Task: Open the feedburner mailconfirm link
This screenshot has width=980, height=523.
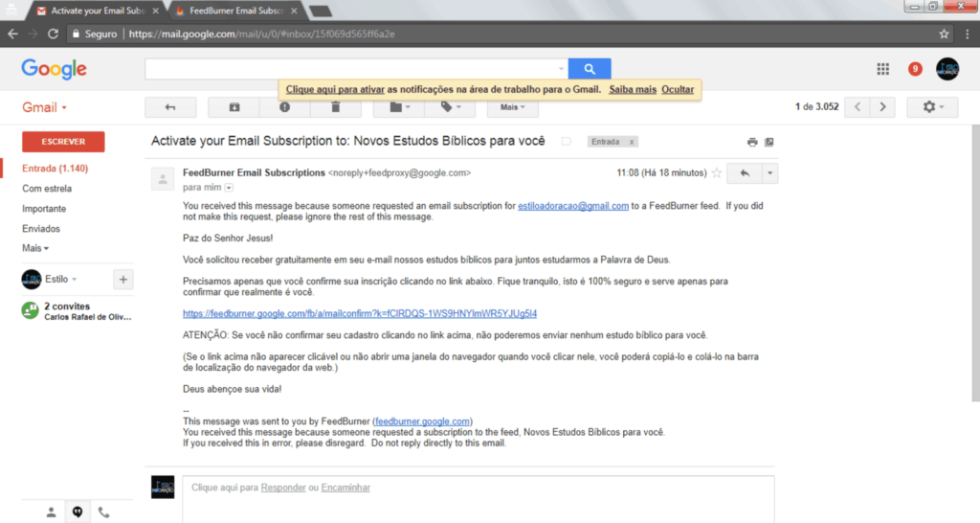Action: 360,313
